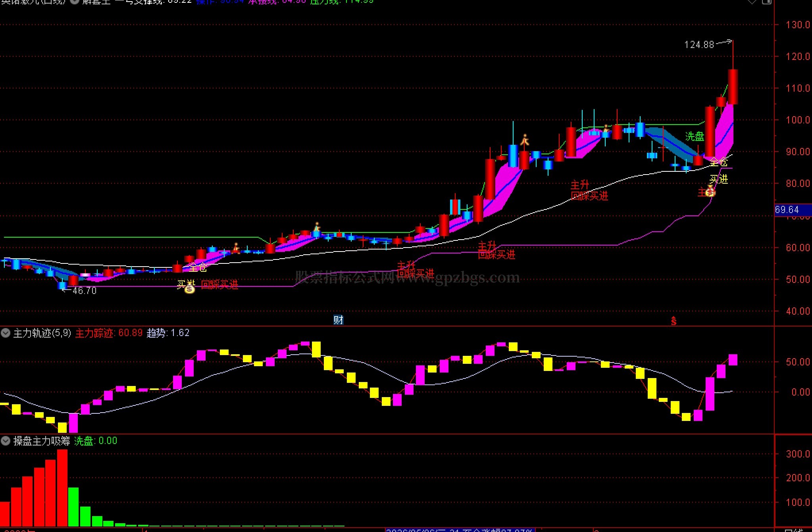Expand the down chevron at chart top right
This screenshot has height=532, width=812.
[x=752, y=2]
